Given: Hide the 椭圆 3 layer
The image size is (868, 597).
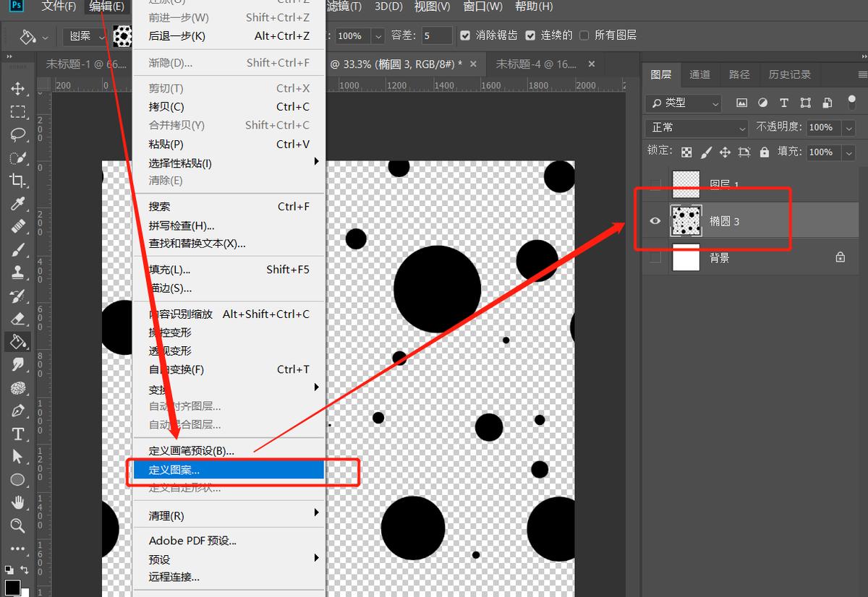Looking at the screenshot, I should 655,221.
